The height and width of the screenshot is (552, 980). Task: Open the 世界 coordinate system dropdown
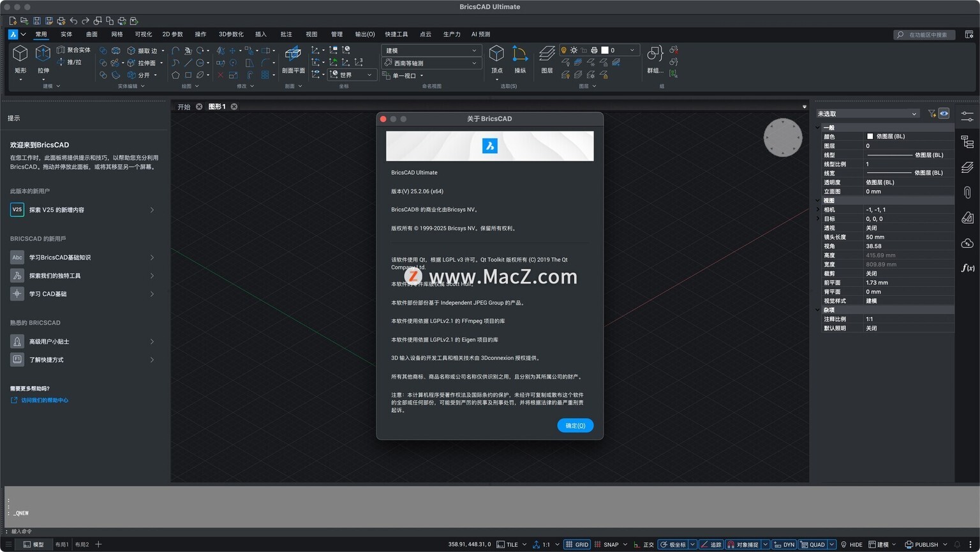tap(351, 75)
